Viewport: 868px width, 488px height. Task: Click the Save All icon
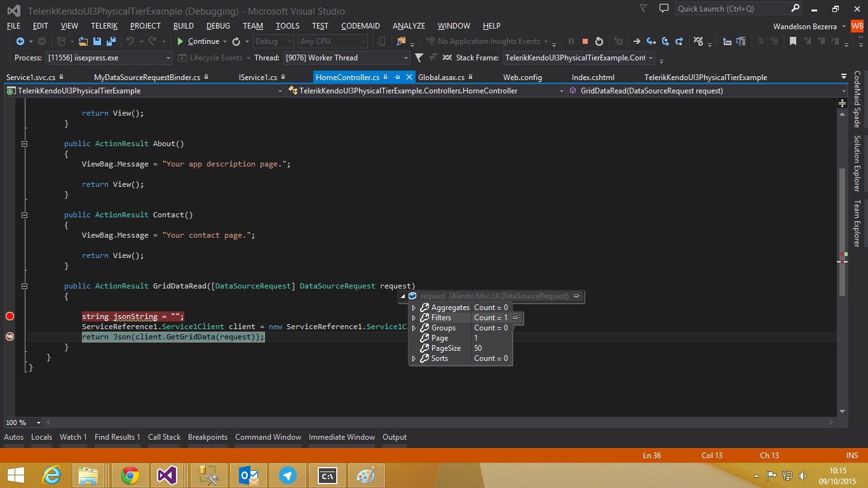111,41
